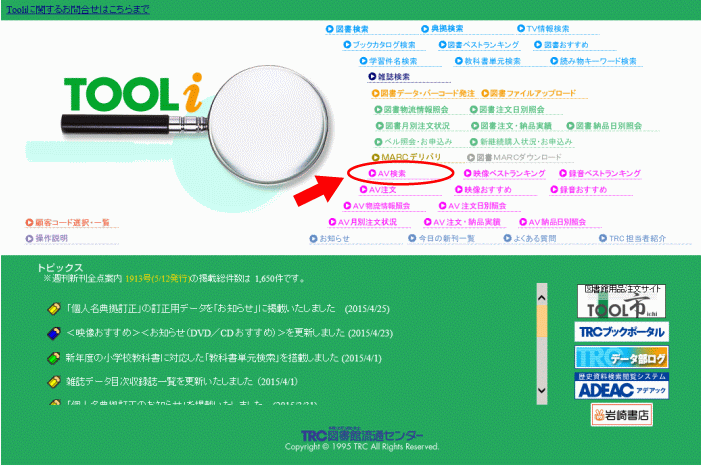Open the TV情報検索 link

[x=548, y=29]
